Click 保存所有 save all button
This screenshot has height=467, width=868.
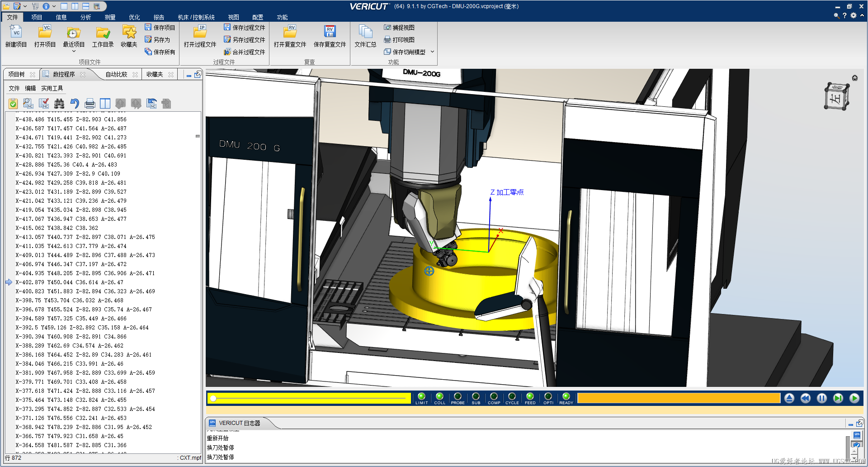click(160, 52)
